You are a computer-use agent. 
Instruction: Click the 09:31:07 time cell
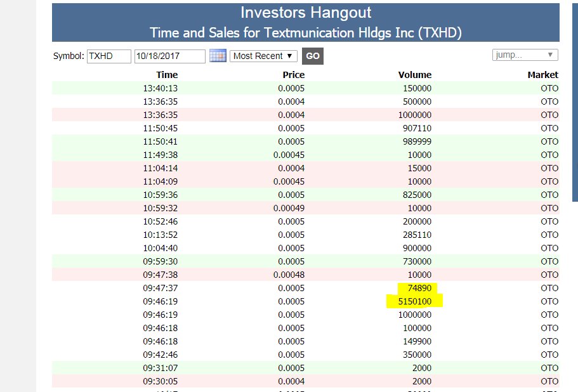point(161,368)
